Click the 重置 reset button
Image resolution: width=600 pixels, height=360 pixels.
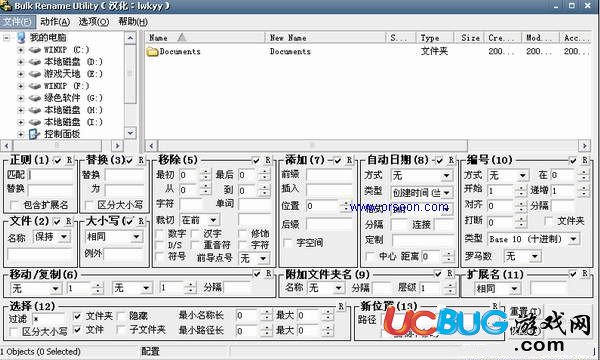pos(527,312)
